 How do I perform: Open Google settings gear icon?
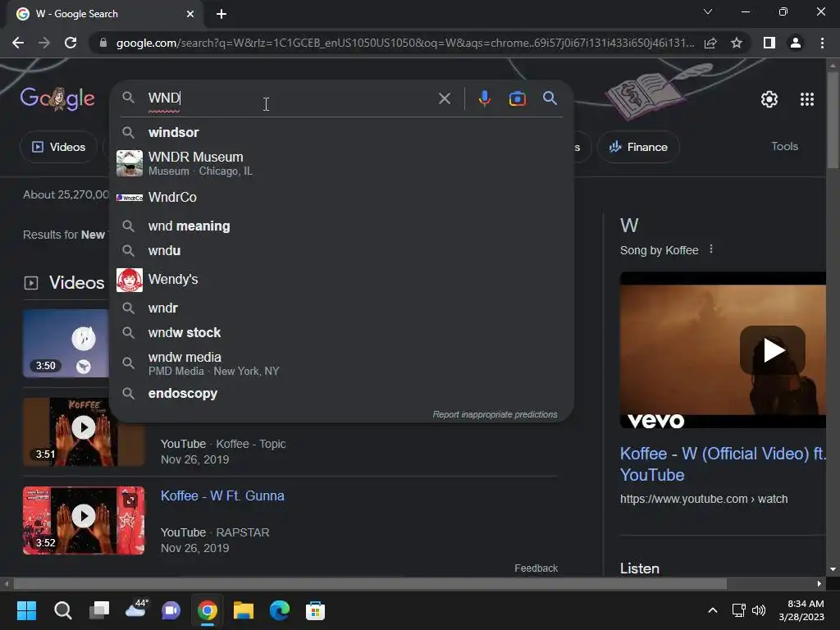tap(769, 99)
